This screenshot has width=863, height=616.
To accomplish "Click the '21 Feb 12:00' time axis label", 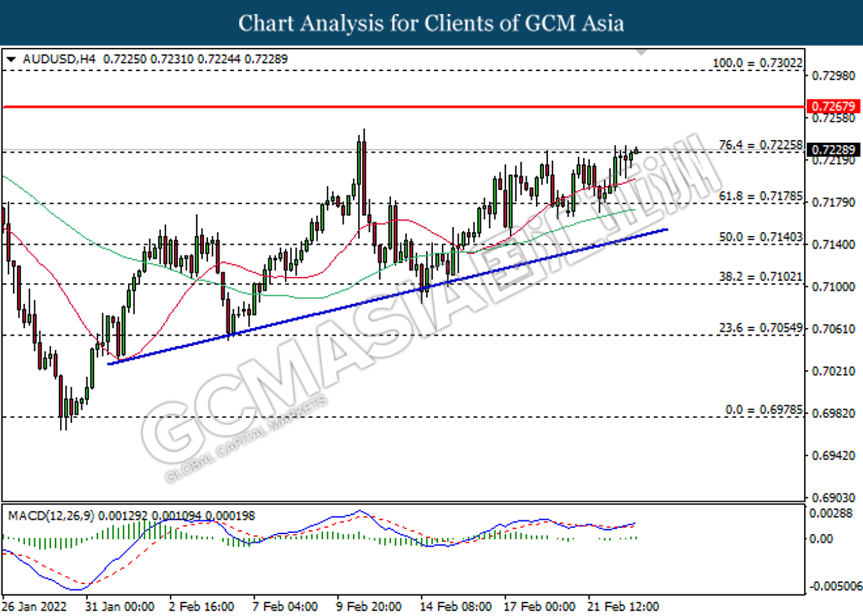I will pyautogui.click(x=623, y=606).
